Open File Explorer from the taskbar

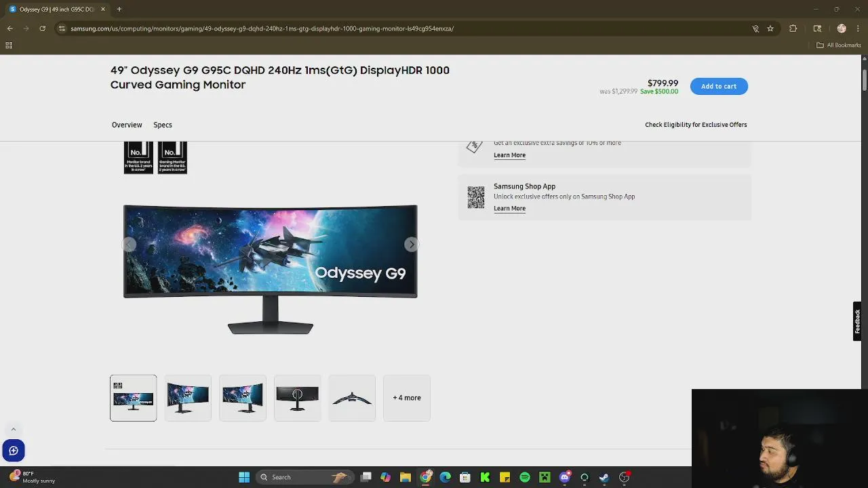click(x=405, y=477)
